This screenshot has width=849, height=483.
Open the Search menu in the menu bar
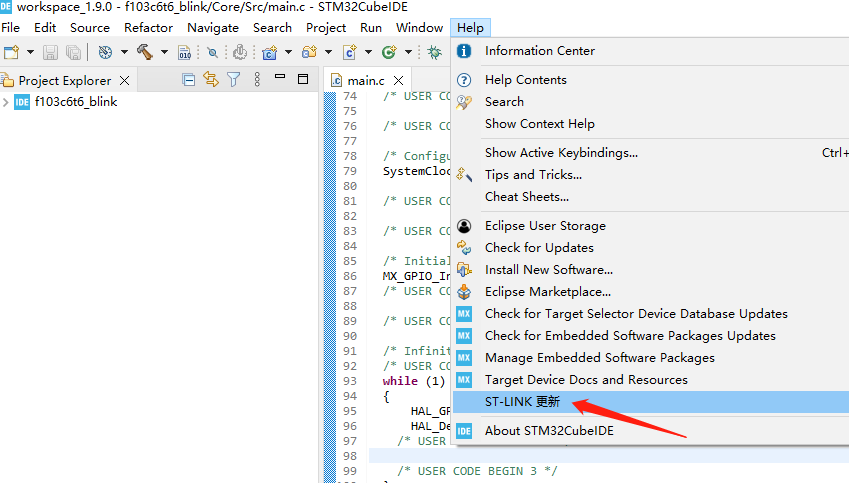[272, 28]
